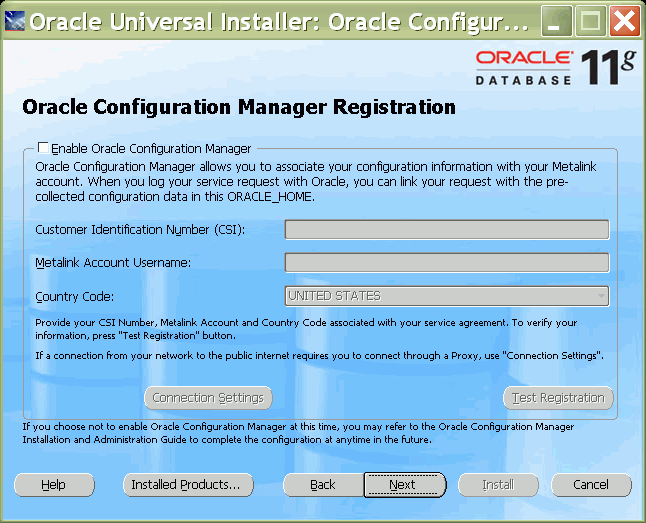The height and width of the screenshot is (523, 646).
Task: Show the Installed Products list
Action: click(x=186, y=485)
